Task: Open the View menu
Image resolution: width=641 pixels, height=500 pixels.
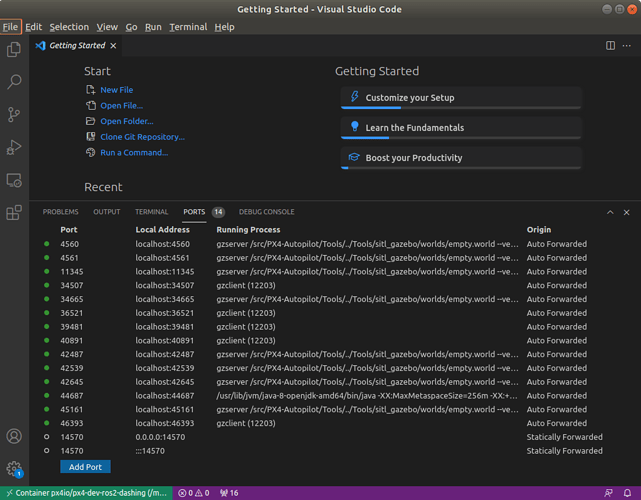Action: click(x=107, y=27)
